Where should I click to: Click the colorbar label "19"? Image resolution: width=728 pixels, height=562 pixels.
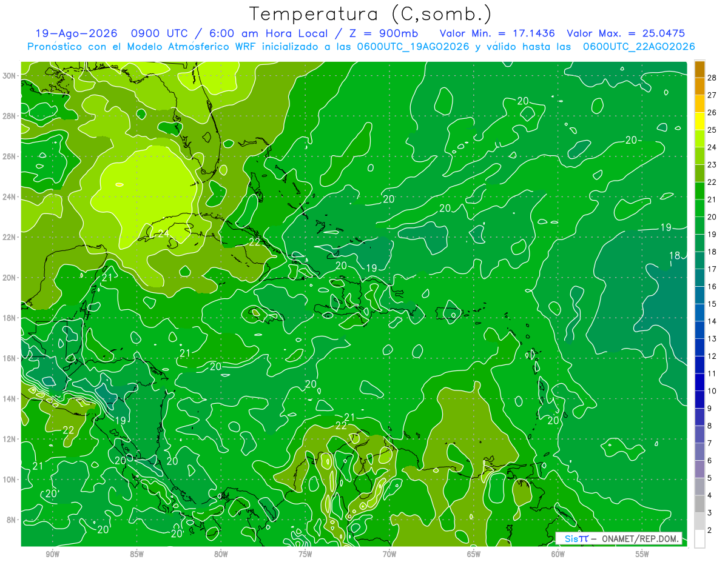pyautogui.click(x=712, y=234)
